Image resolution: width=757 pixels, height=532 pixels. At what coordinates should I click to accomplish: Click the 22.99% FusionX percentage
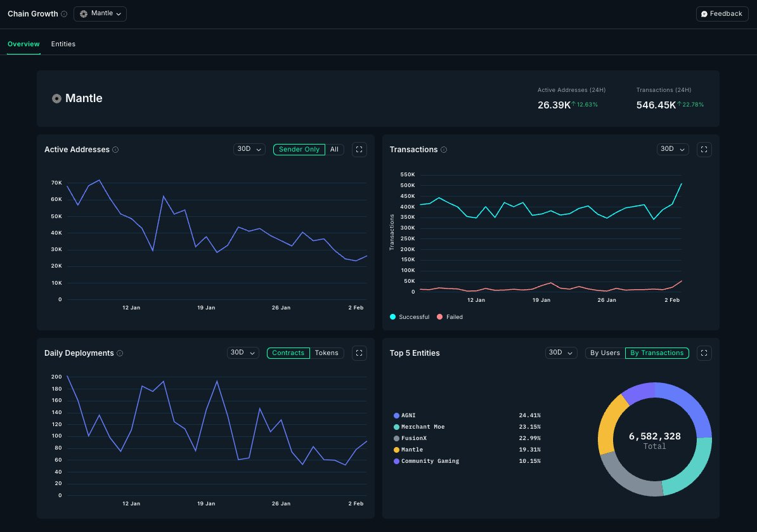(x=529, y=438)
